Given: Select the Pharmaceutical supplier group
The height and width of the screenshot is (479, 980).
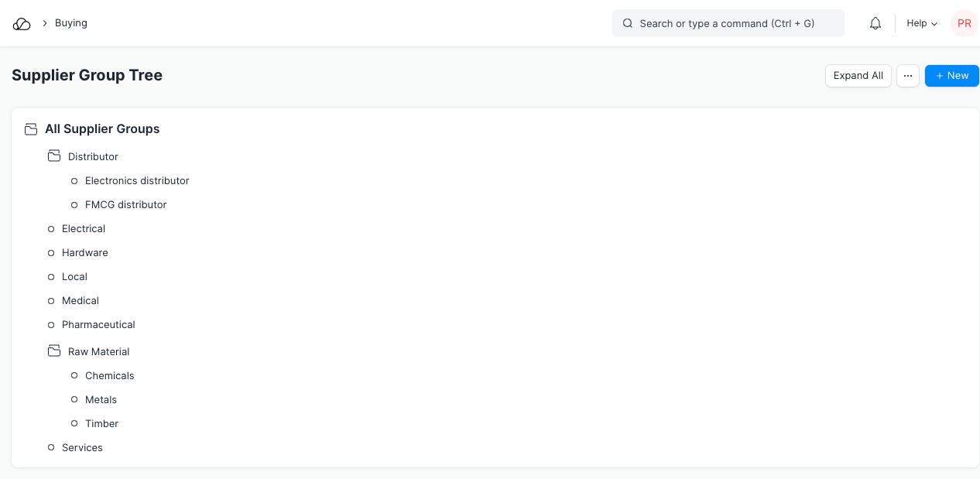Looking at the screenshot, I should (x=98, y=325).
